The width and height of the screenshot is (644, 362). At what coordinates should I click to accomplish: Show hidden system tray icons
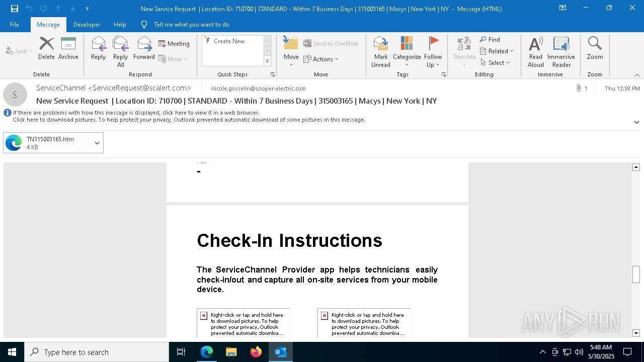[542, 352]
